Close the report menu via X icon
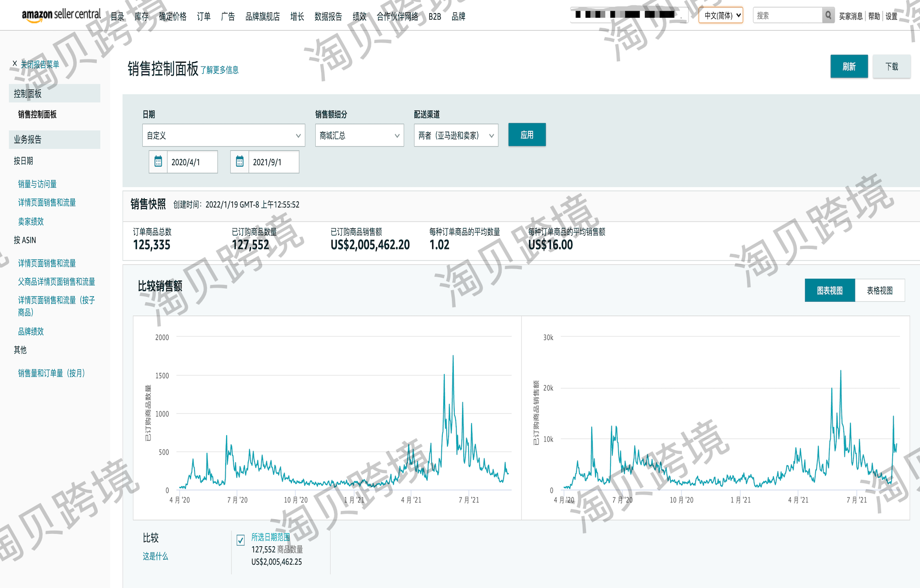 (14, 64)
